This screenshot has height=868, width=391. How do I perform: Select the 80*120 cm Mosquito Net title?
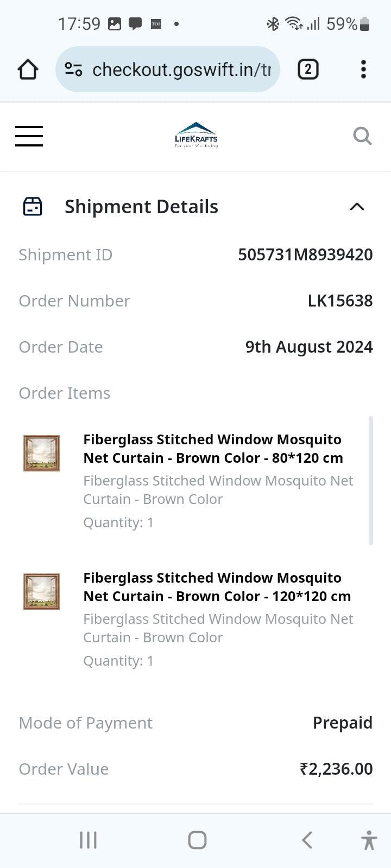(x=213, y=449)
